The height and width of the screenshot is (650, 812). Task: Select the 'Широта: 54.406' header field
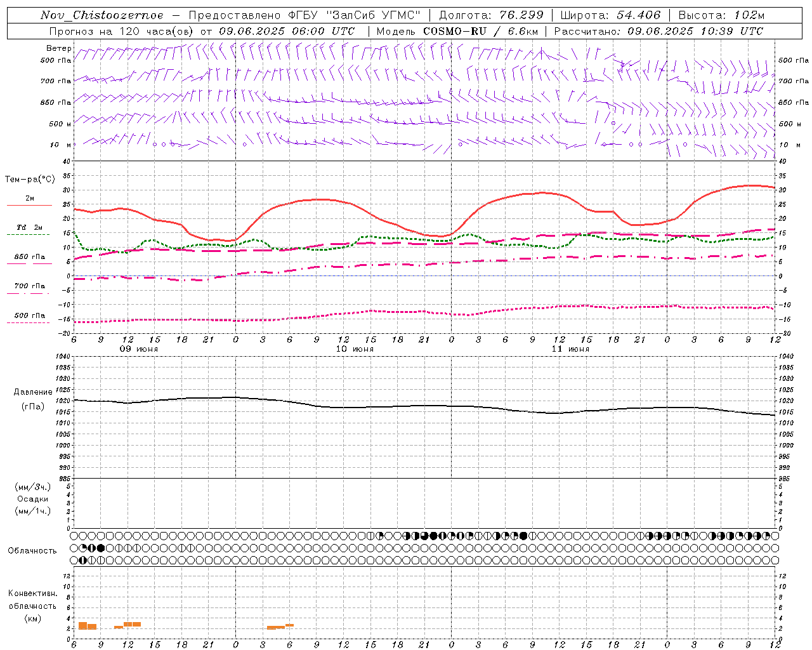610,15
